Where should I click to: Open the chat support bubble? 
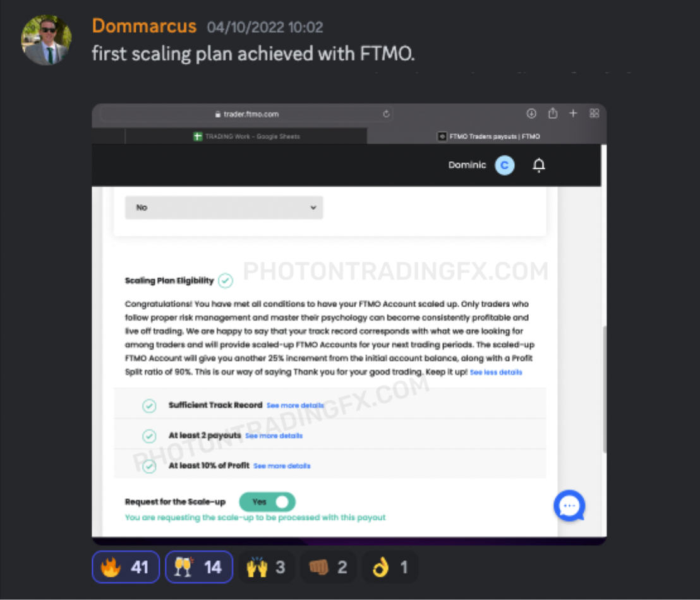[x=569, y=506]
